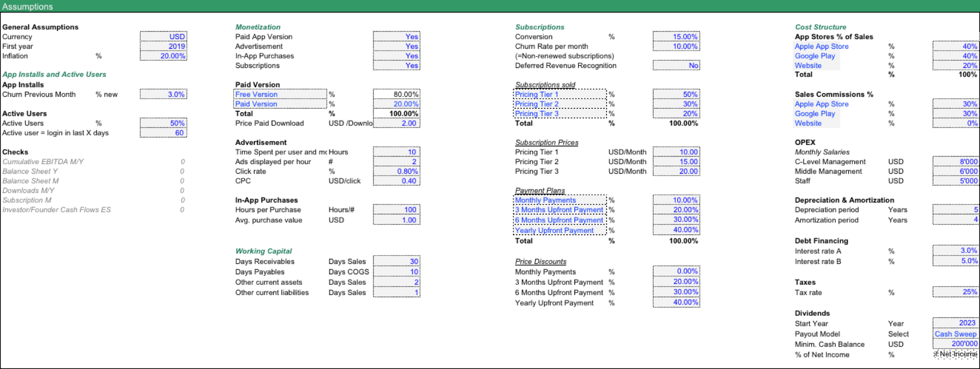Click Pricing Tier 3 price 20.00
This screenshot has height=369, width=980.
(x=676, y=171)
